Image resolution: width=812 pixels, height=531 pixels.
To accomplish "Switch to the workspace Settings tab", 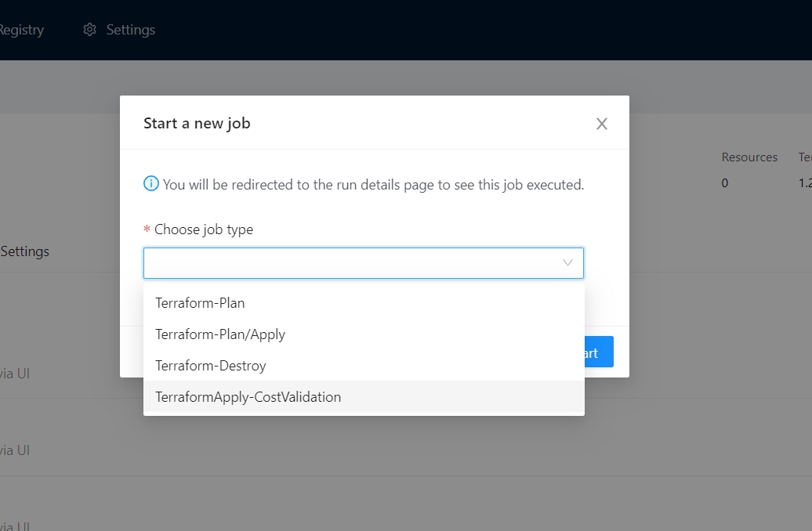I will (x=24, y=251).
